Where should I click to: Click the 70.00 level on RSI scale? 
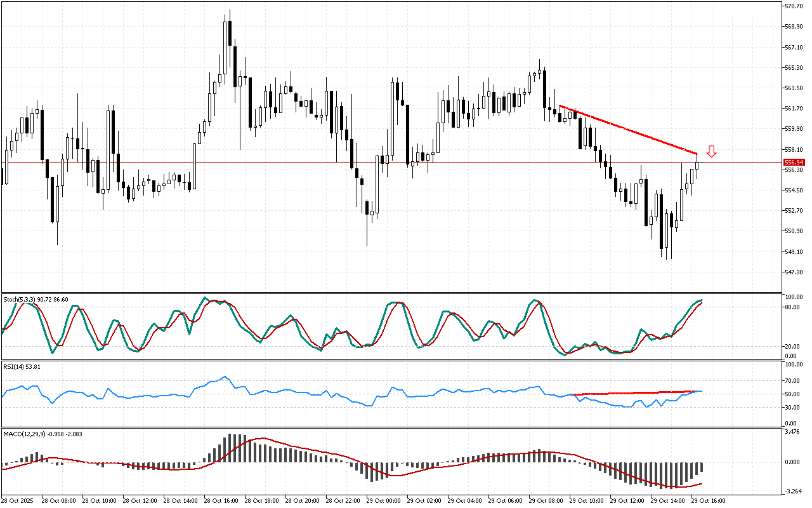(792, 381)
